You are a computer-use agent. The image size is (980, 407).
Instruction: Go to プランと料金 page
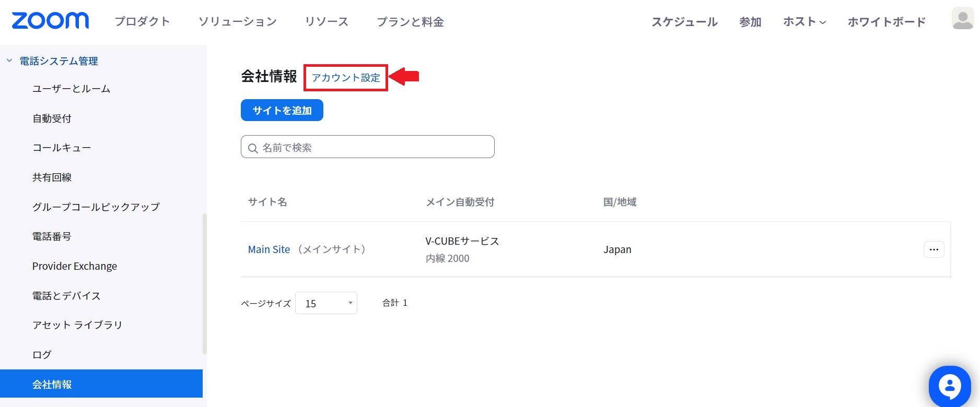tap(410, 22)
